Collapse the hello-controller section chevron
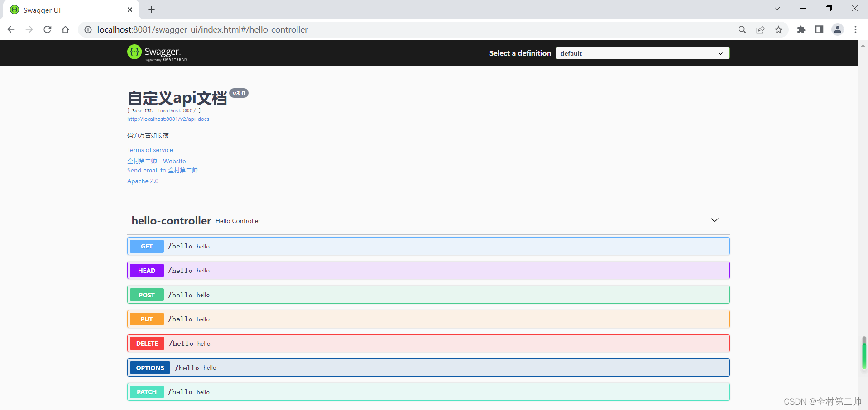The image size is (868, 410). pyautogui.click(x=715, y=220)
